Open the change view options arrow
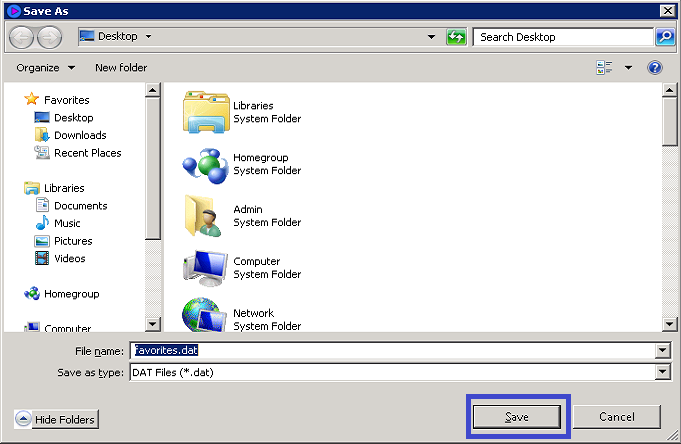The height and width of the screenshot is (444, 681). (628, 68)
